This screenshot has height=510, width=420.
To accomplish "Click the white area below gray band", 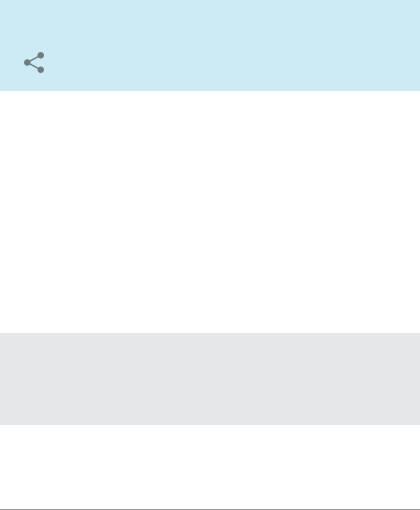I will (210, 467).
